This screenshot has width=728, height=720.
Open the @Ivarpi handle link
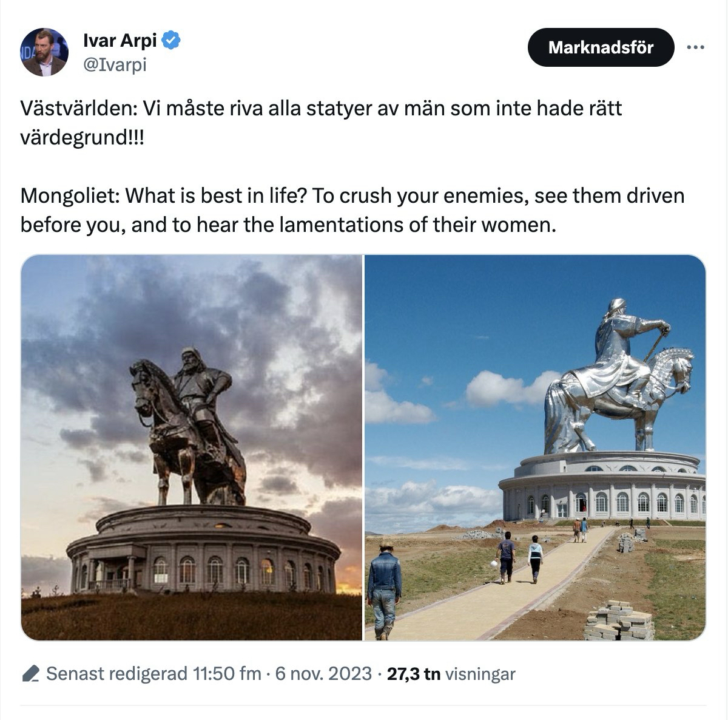[115, 64]
